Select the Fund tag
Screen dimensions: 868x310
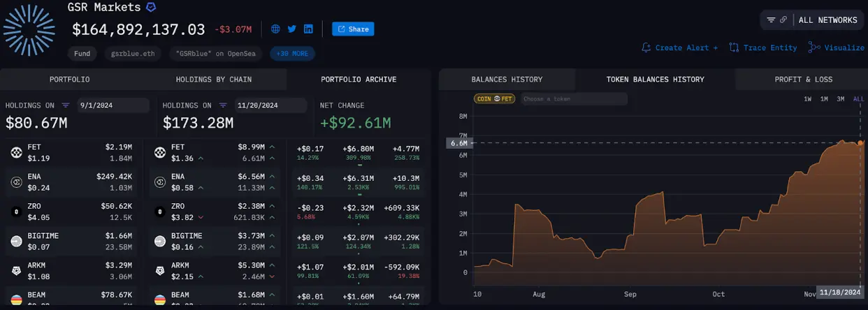[x=82, y=53]
